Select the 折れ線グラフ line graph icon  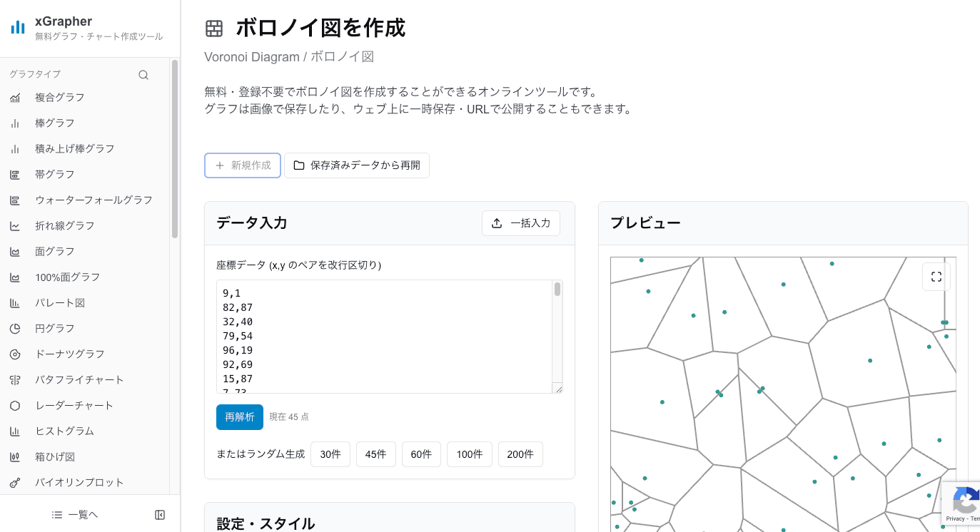[x=15, y=225]
